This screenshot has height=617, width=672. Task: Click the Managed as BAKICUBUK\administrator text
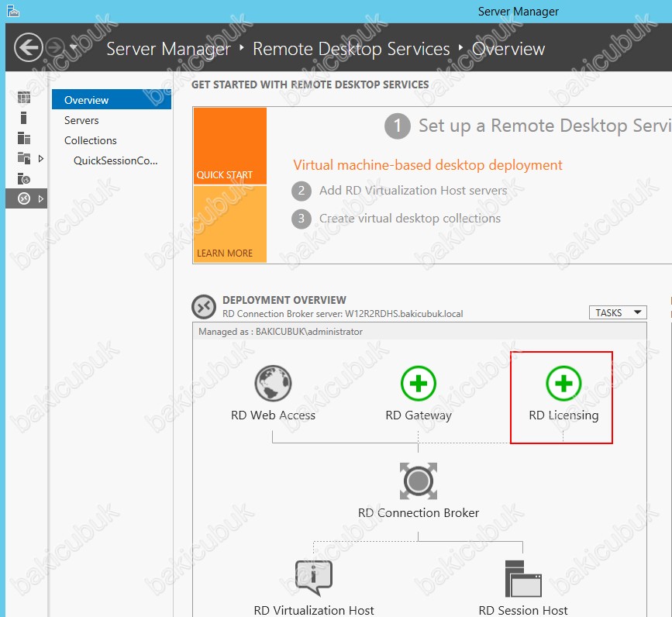281,332
